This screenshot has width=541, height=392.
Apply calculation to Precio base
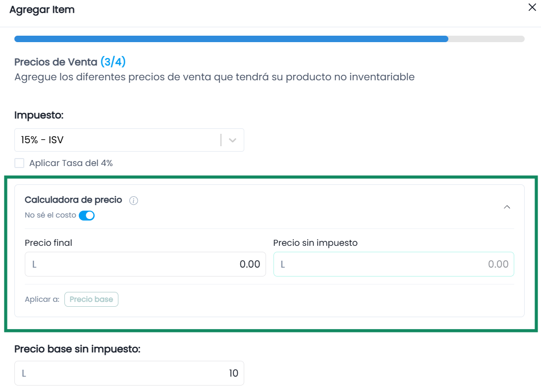pos(91,299)
